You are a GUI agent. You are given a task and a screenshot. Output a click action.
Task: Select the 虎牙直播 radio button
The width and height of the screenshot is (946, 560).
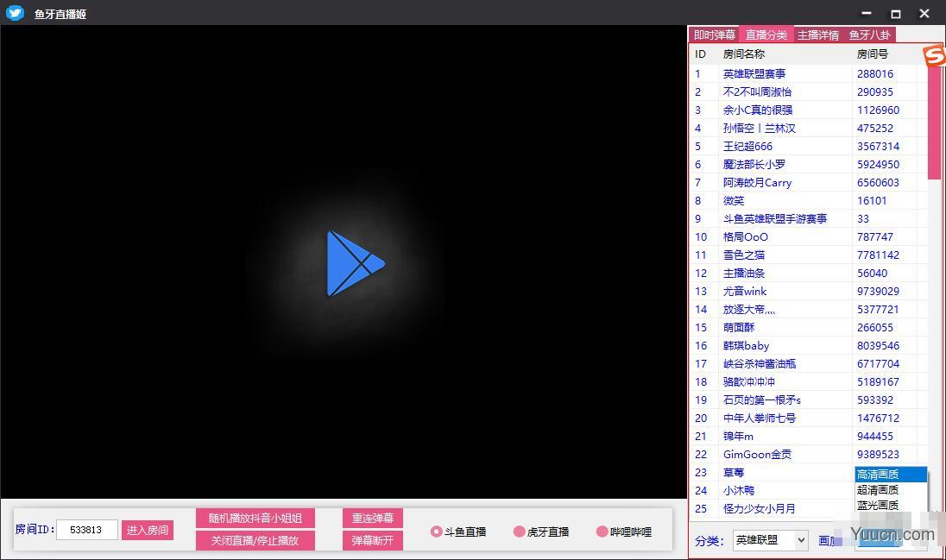click(x=519, y=532)
